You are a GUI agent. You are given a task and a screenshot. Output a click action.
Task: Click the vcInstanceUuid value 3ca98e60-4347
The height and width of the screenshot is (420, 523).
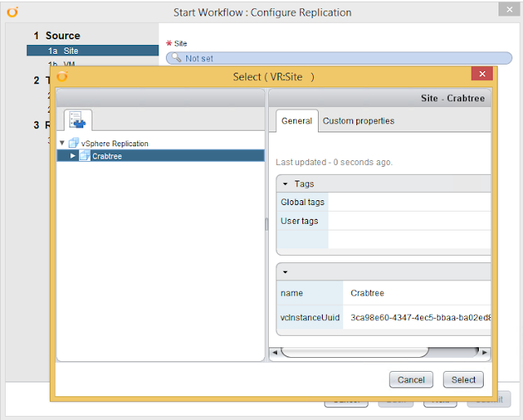click(x=420, y=317)
